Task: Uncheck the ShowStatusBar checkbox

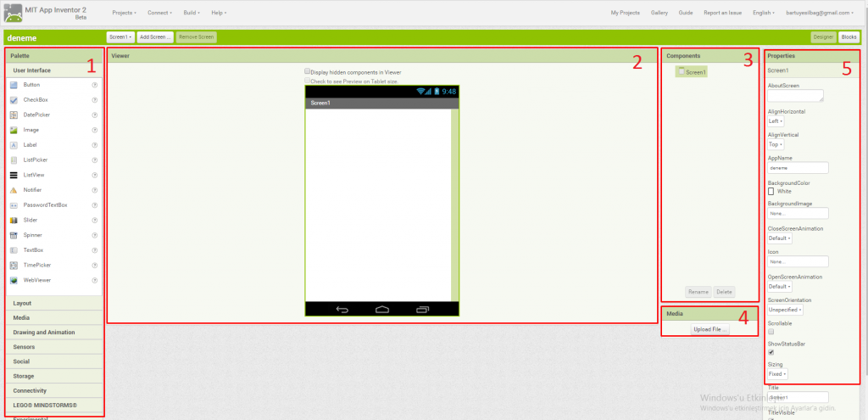Action: click(x=771, y=351)
